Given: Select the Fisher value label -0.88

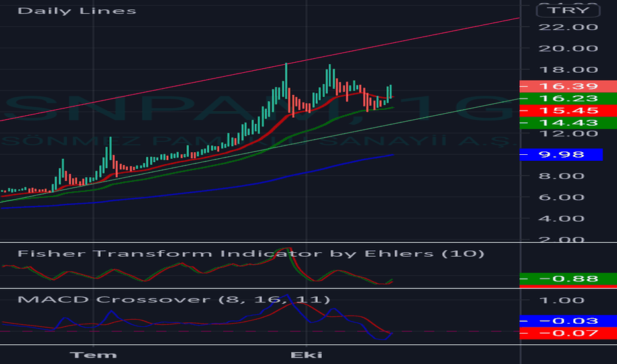Looking at the screenshot, I should [x=568, y=279].
